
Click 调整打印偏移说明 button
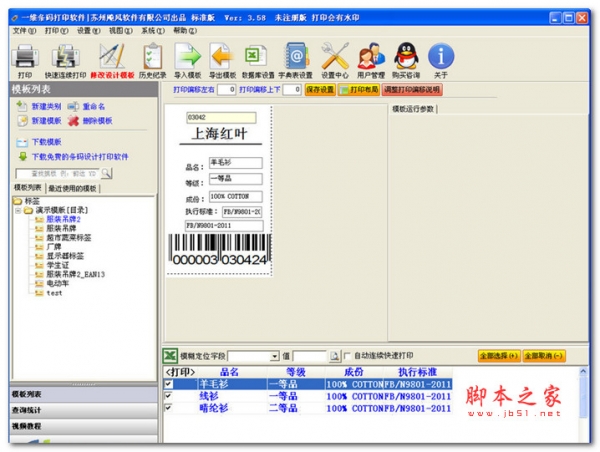point(412,90)
